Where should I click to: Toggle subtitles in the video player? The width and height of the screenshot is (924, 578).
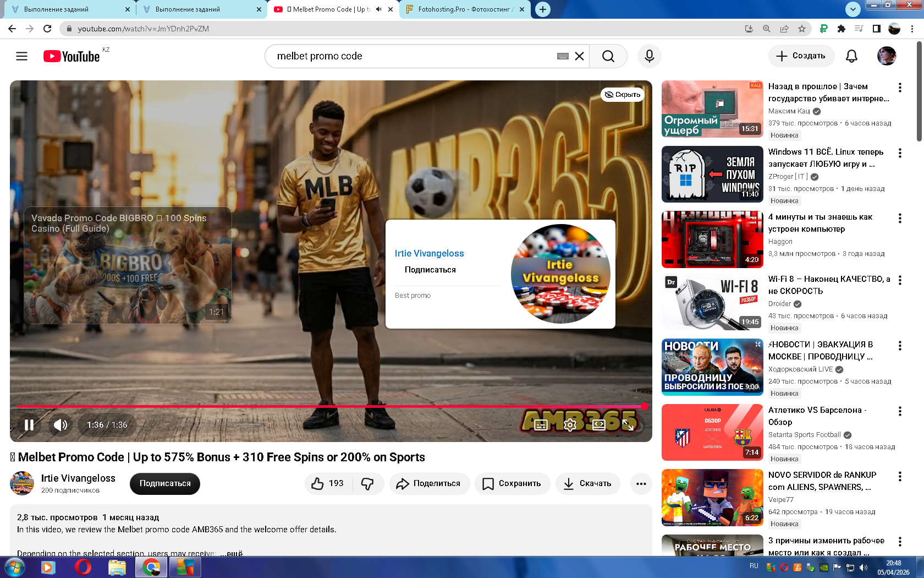(541, 424)
